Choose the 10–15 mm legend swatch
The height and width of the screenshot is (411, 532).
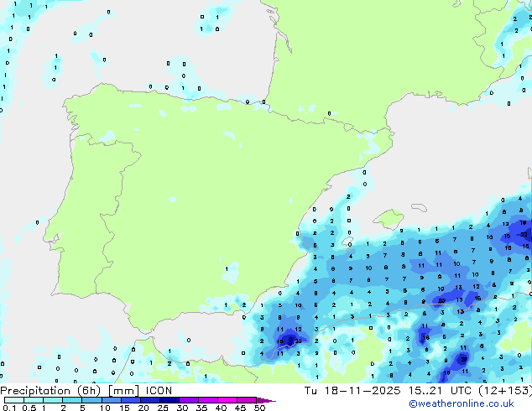coord(111,400)
